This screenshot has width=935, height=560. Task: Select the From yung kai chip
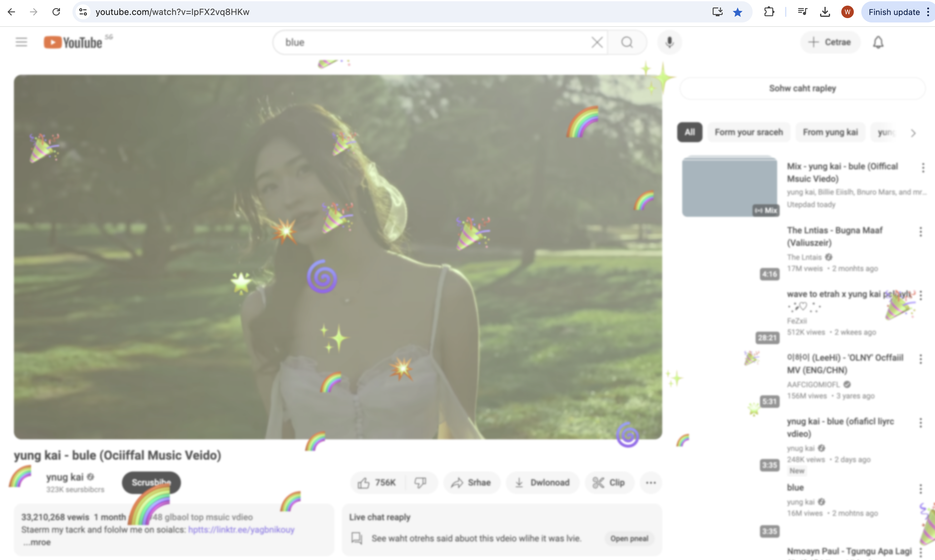point(830,132)
